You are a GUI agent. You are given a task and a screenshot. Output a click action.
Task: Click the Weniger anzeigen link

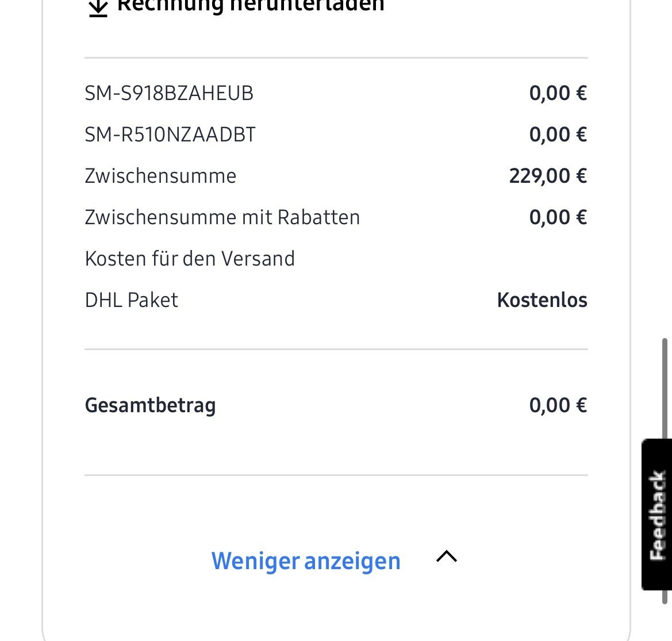pos(306,561)
